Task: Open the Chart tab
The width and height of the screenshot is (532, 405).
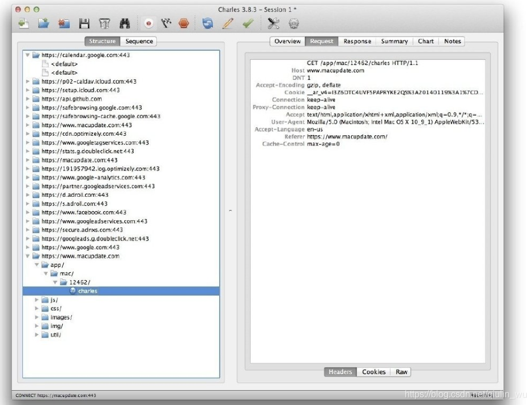Action: pyautogui.click(x=425, y=41)
